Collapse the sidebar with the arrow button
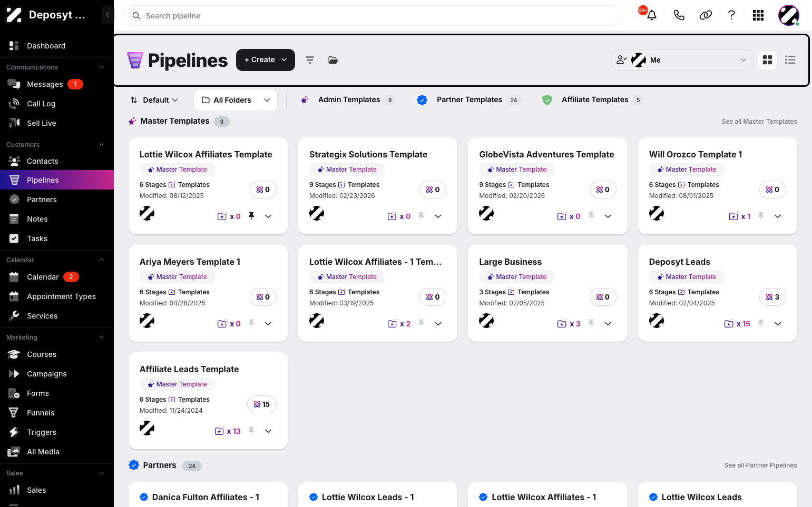This screenshot has height=507, width=812. (107, 15)
